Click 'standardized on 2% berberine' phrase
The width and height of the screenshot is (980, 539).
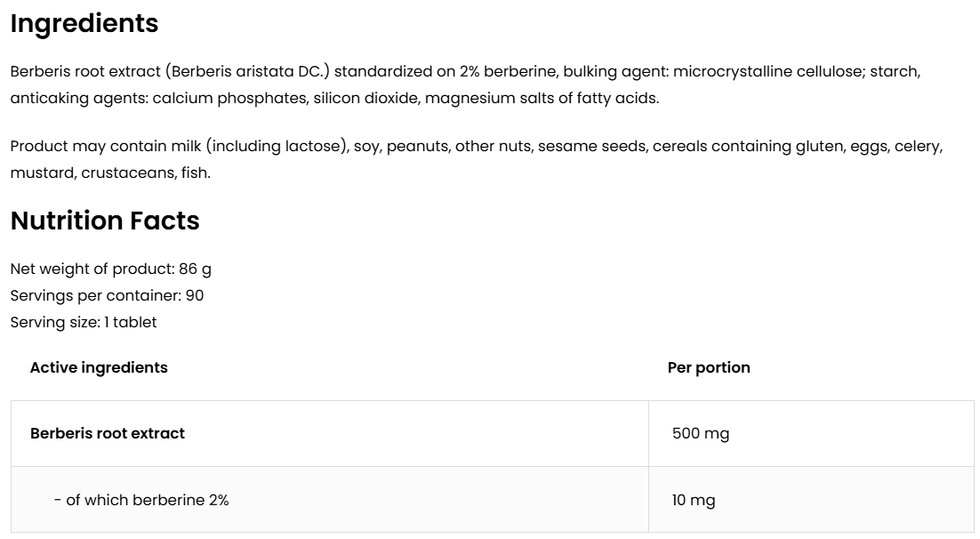(x=445, y=71)
